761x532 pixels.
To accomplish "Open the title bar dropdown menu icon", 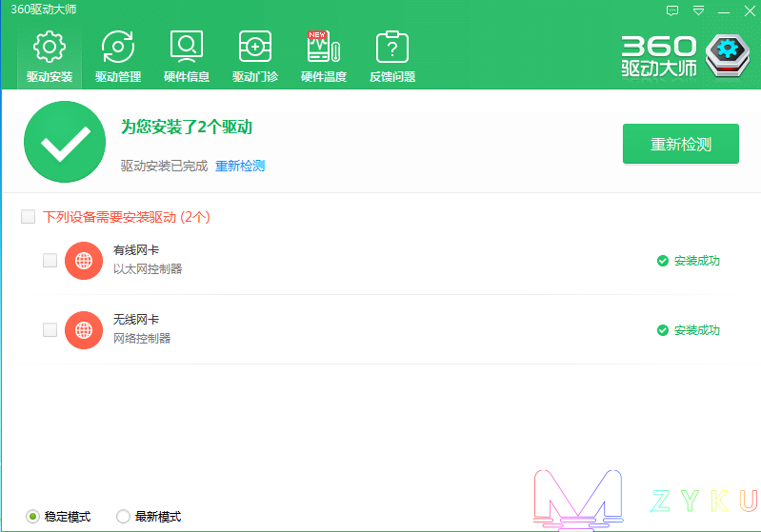I will pos(698,10).
